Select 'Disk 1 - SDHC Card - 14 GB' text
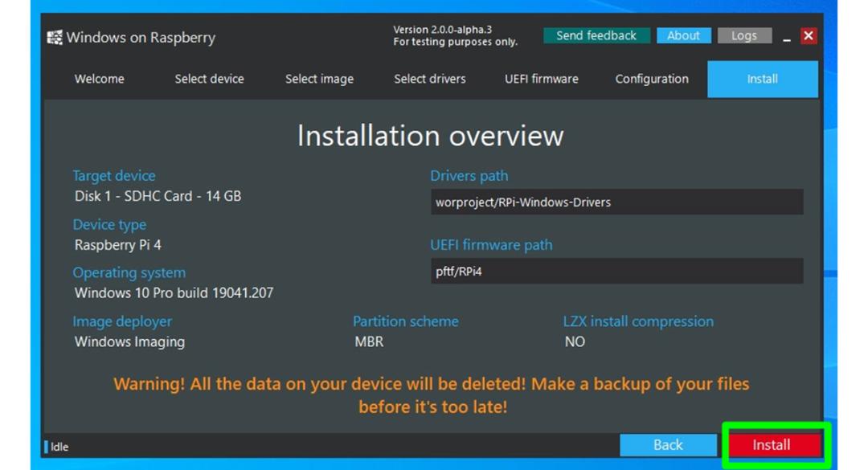 tap(158, 196)
